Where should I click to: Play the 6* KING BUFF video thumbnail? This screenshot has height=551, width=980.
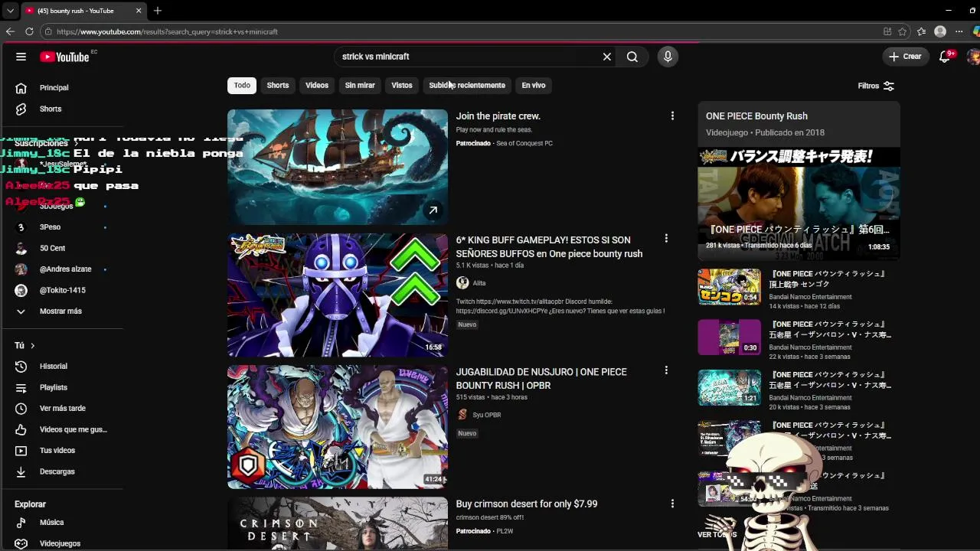point(338,295)
